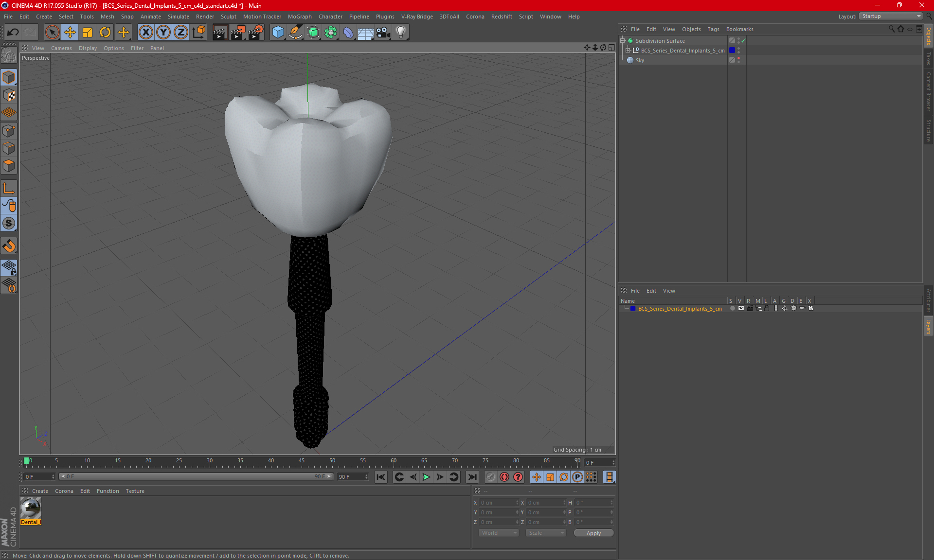Open viewport Cameras menu

[x=61, y=48]
